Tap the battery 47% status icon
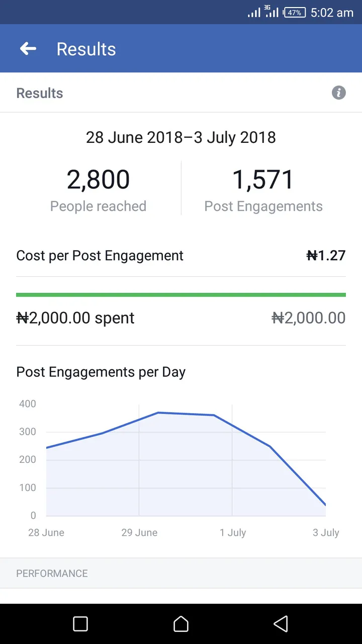This screenshot has width=362, height=644. click(295, 13)
